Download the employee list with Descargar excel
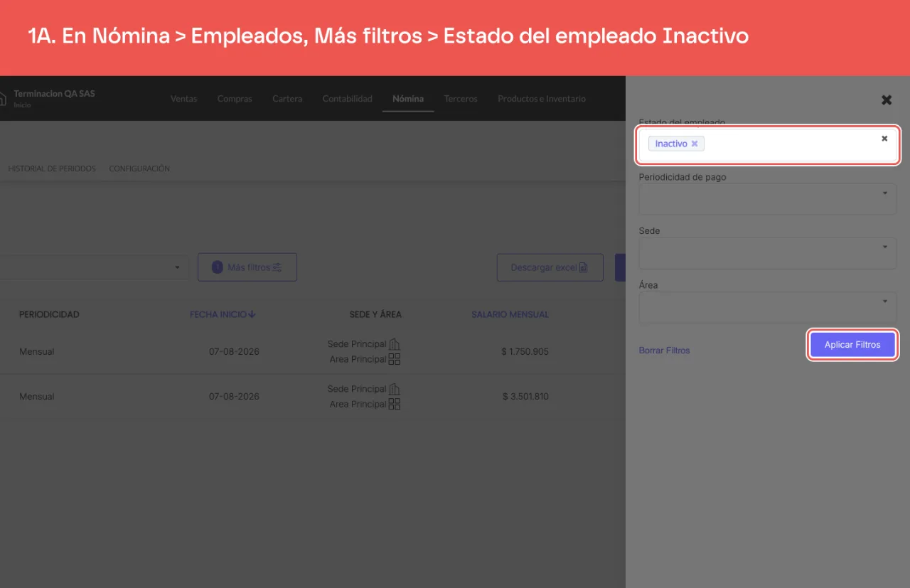Screen dimensions: 910x588 550,267
